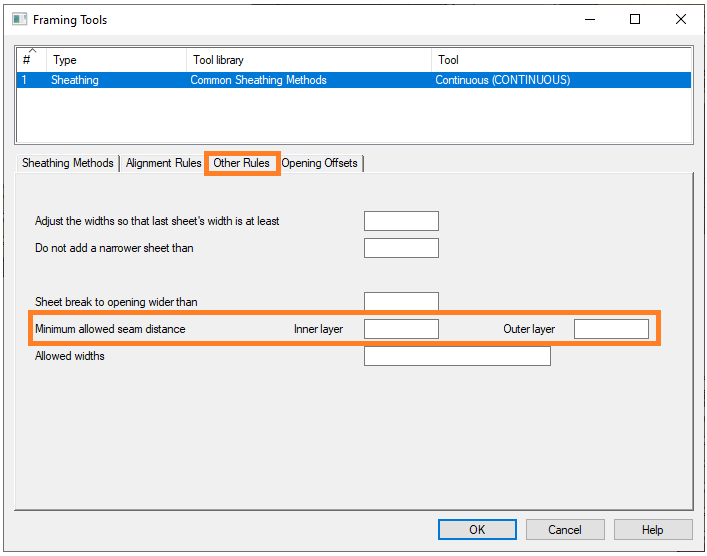This screenshot has width=707, height=556.
Task: Switch to the Sheathing Methods tab
Action: 68,163
